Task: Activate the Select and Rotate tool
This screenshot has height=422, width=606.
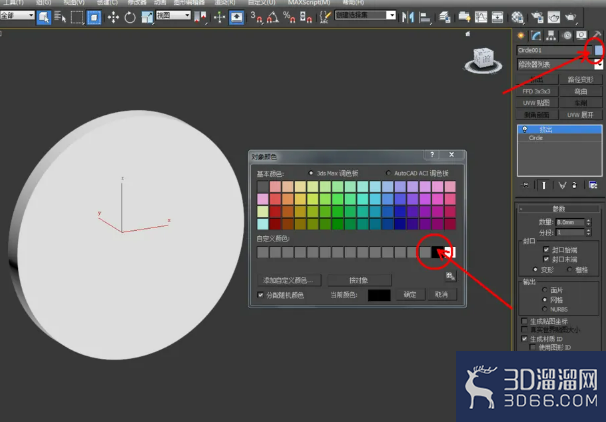Action: pos(130,17)
